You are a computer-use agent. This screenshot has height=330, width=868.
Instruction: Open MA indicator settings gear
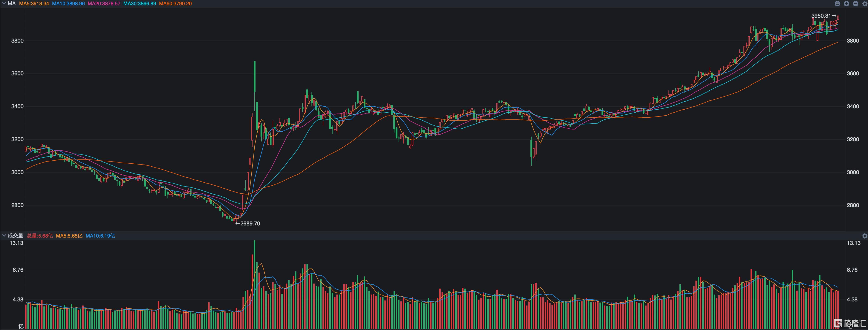click(x=865, y=4)
